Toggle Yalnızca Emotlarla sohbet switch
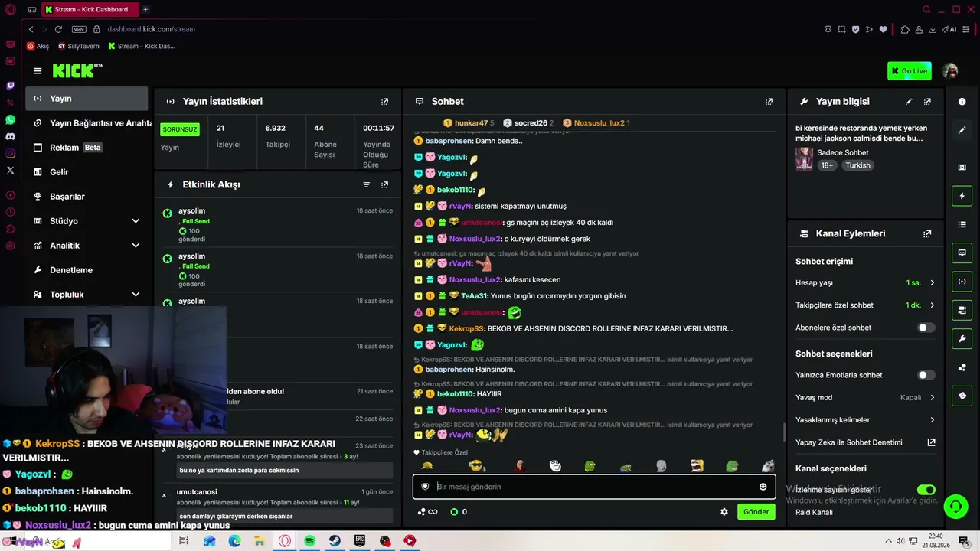 pyautogui.click(x=926, y=375)
